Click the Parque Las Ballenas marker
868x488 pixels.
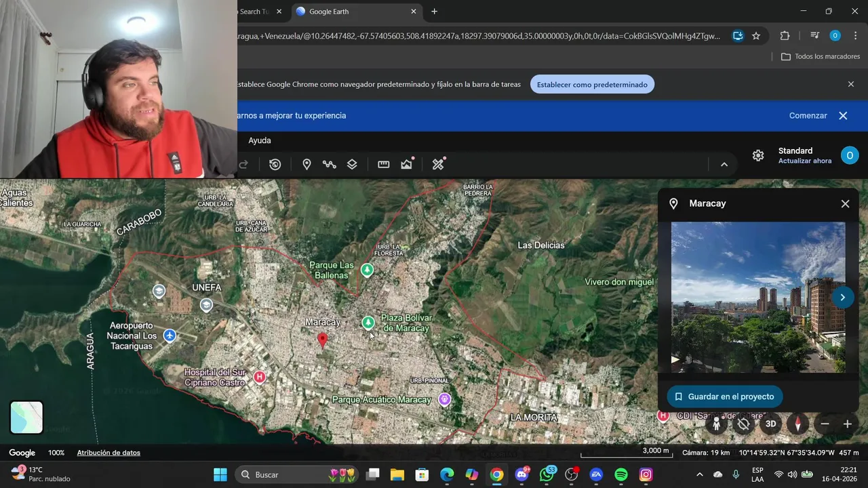point(367,270)
